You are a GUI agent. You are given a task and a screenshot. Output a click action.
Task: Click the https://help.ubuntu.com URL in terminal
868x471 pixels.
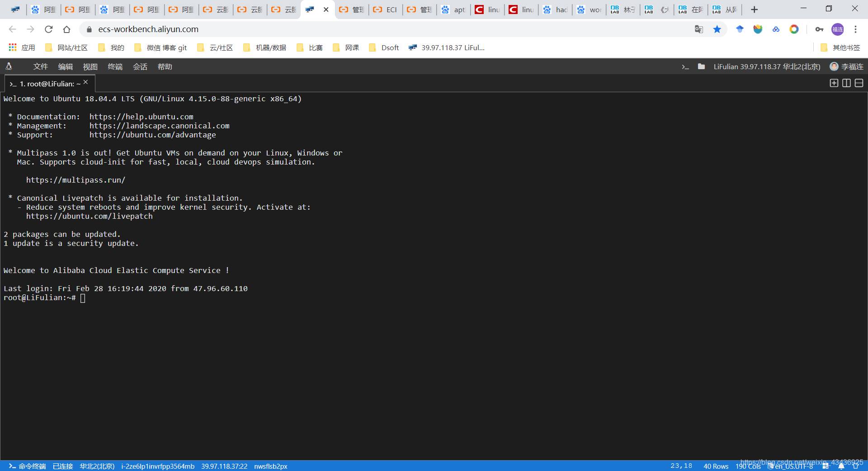point(141,117)
